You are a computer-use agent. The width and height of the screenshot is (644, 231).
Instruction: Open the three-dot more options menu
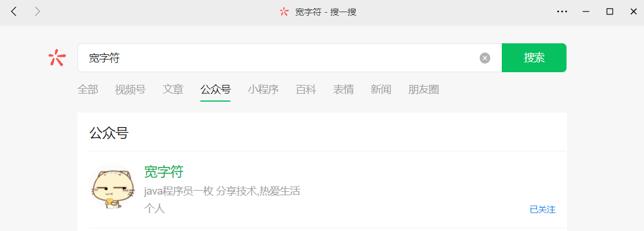click(561, 12)
